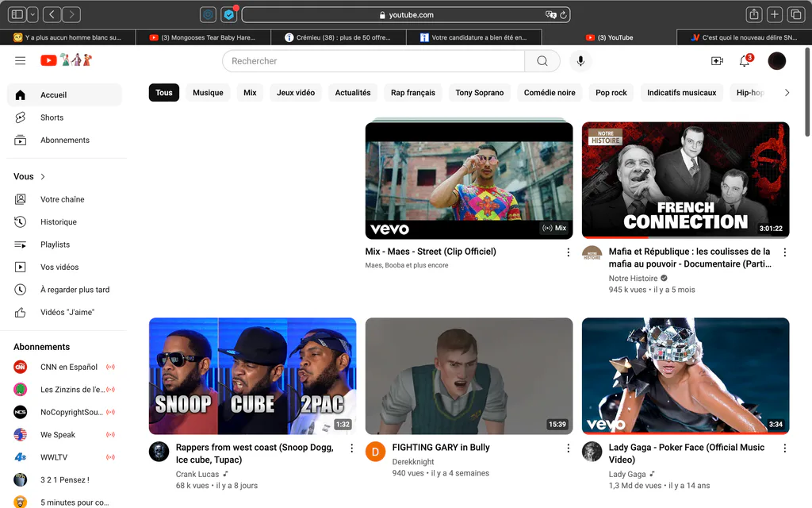This screenshot has height=508, width=812.
Task: Play the French Connection documentary thumbnail
Action: [686, 180]
